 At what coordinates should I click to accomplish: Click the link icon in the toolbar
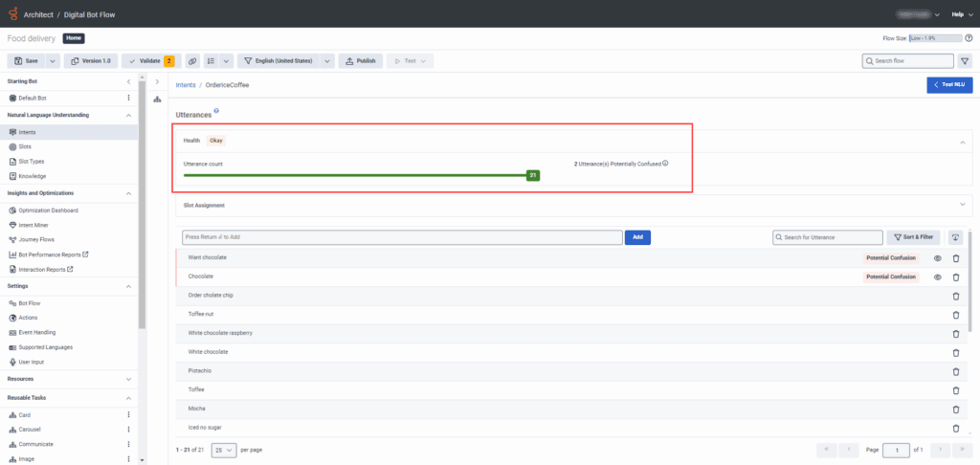point(192,60)
